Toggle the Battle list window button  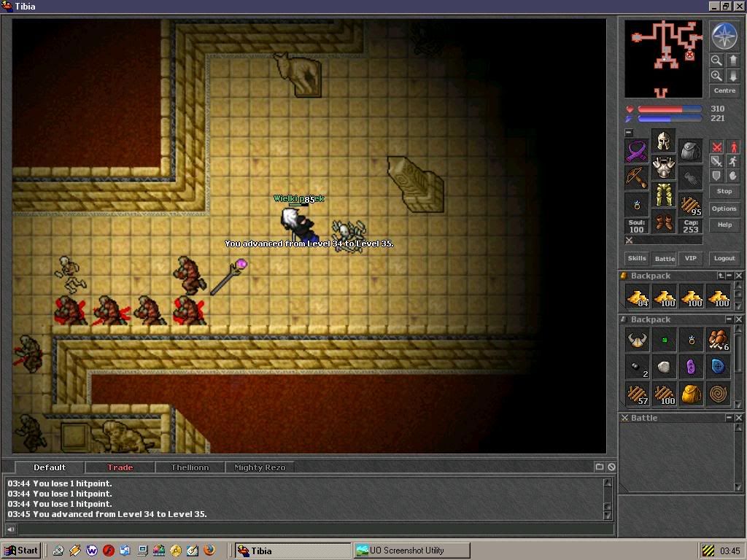[x=665, y=258]
